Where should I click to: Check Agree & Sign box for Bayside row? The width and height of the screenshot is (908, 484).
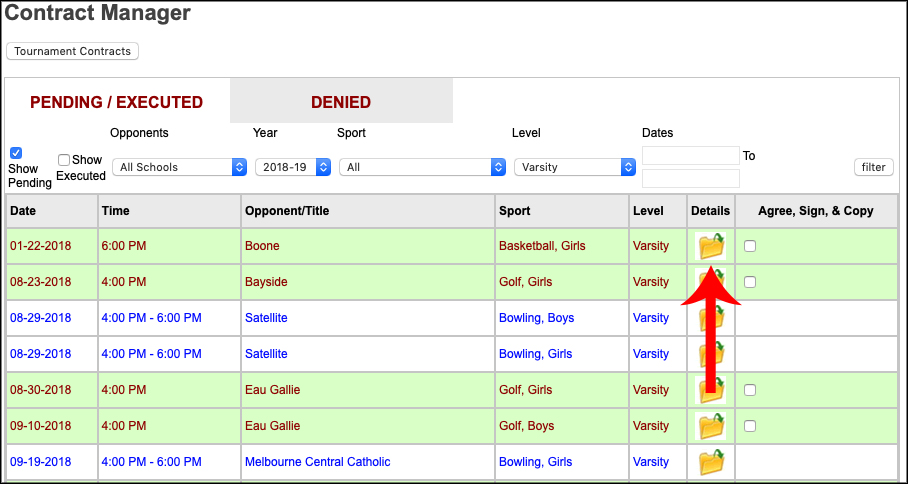[x=750, y=282]
